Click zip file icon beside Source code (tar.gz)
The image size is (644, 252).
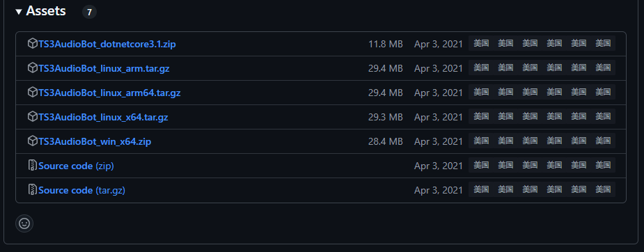tap(33, 189)
